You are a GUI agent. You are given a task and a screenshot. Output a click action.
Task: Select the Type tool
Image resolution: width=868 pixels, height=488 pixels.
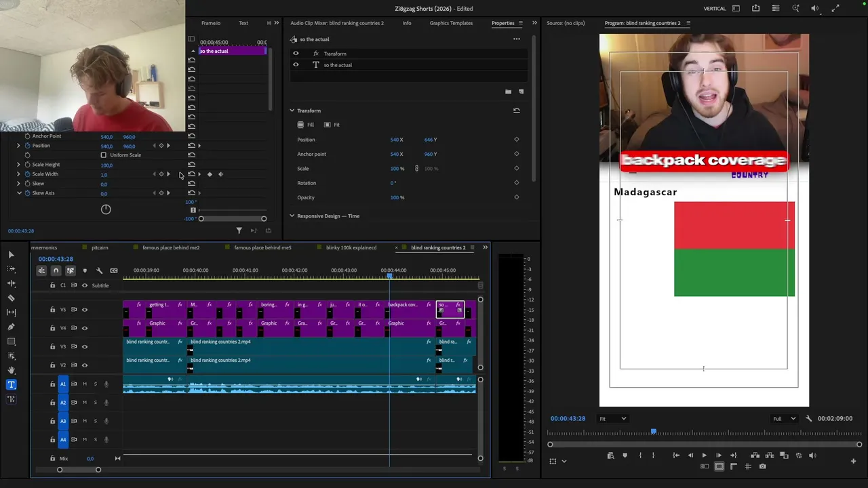coord(12,384)
